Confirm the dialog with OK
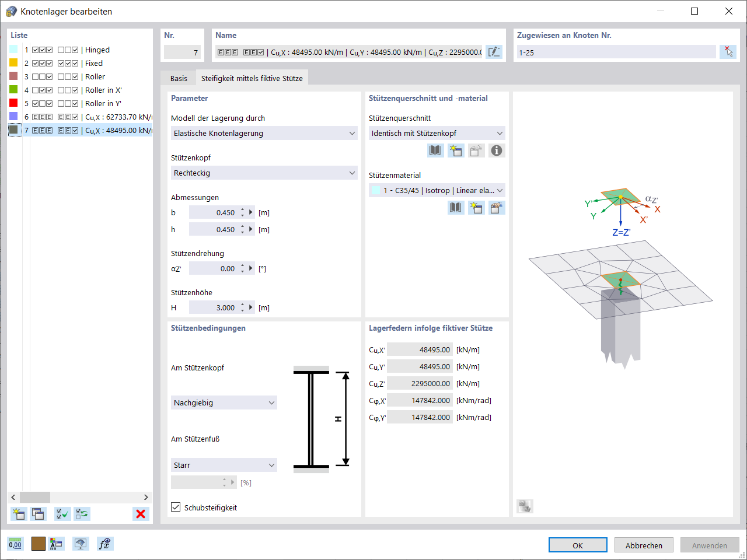747x560 pixels. (x=578, y=545)
